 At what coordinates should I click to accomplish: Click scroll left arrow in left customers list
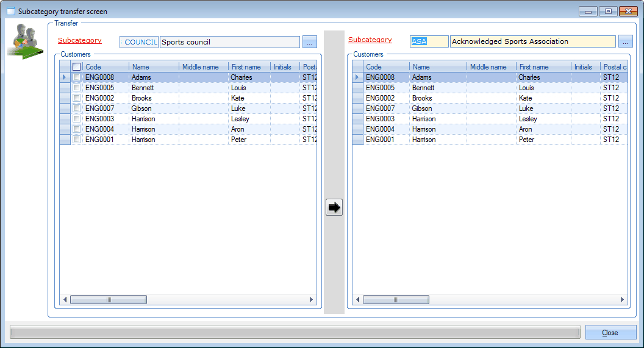coord(65,300)
